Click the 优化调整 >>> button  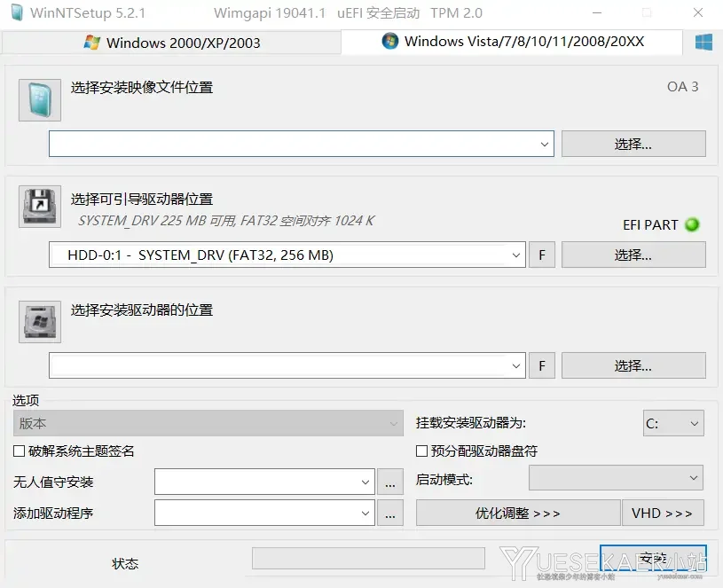point(518,513)
